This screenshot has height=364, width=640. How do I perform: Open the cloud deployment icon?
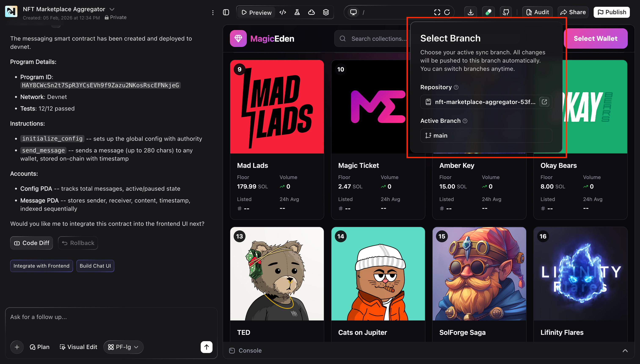(x=311, y=12)
